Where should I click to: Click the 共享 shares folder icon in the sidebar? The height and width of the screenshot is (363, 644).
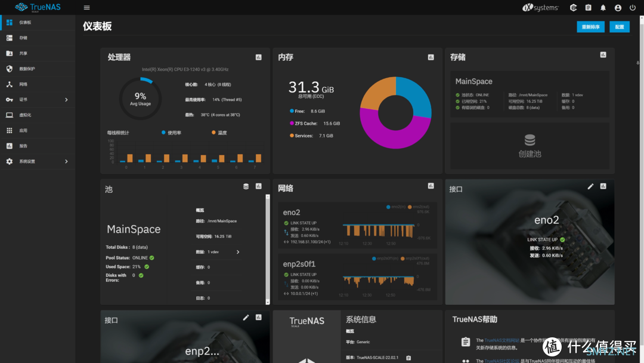10,54
